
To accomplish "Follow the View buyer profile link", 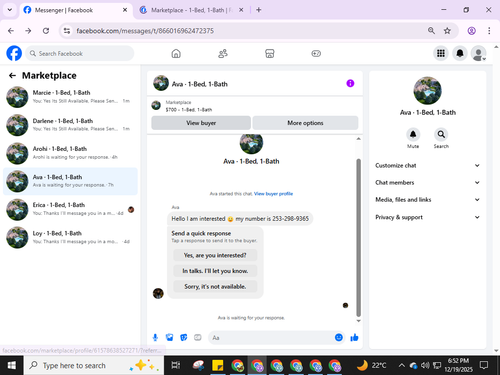I will (273, 194).
